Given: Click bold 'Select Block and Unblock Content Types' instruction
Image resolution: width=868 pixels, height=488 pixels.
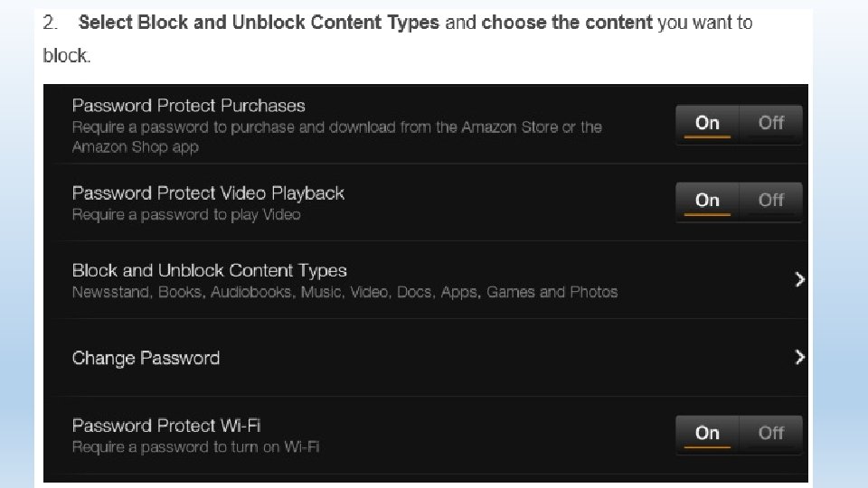Looking at the screenshot, I should click(260, 23).
